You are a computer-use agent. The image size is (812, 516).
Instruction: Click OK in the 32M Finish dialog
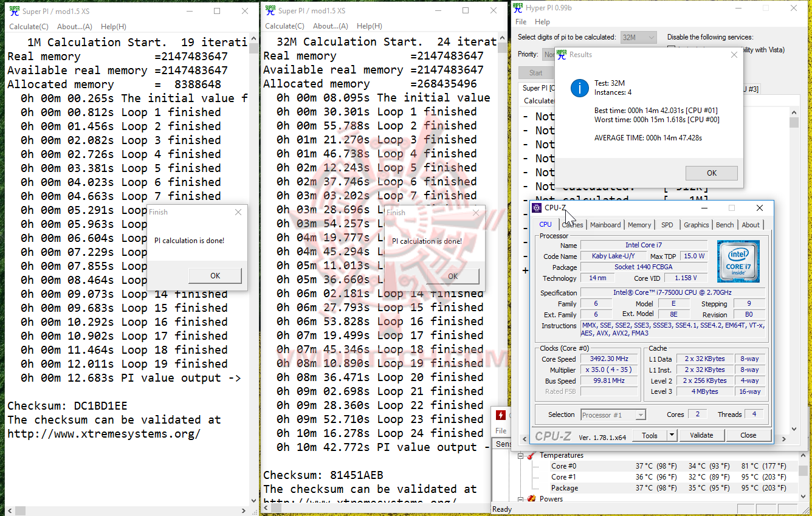click(x=453, y=276)
